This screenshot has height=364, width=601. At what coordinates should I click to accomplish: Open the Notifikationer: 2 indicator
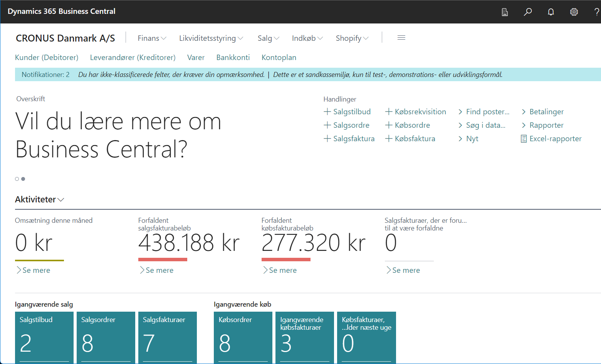pos(45,75)
